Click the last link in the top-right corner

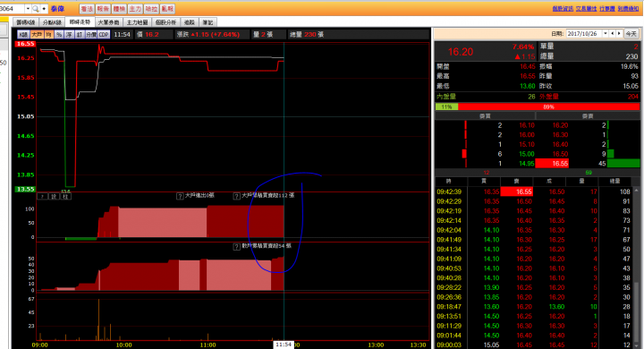click(x=628, y=9)
